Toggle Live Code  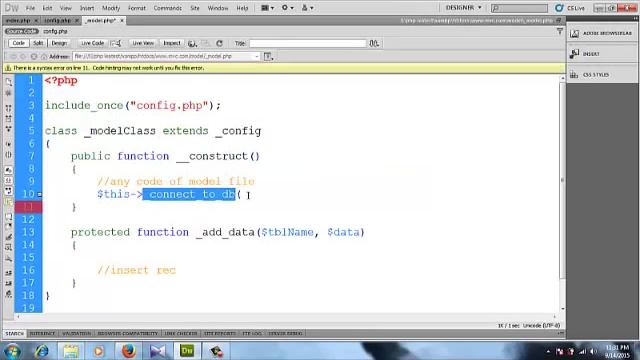point(93,43)
